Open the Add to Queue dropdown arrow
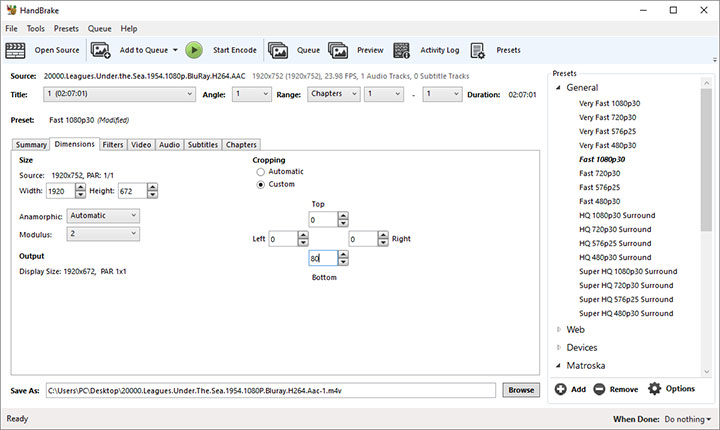The width and height of the screenshot is (720, 430). click(x=175, y=50)
